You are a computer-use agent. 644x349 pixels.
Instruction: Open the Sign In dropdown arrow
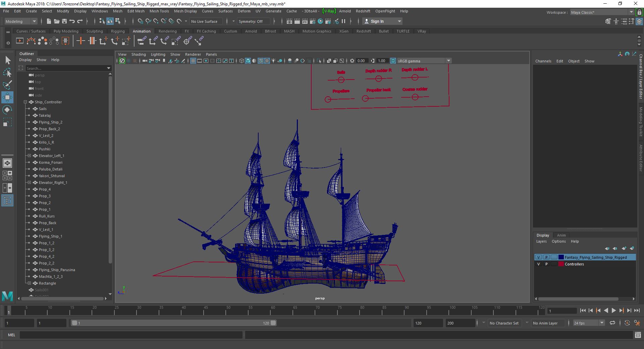click(399, 21)
